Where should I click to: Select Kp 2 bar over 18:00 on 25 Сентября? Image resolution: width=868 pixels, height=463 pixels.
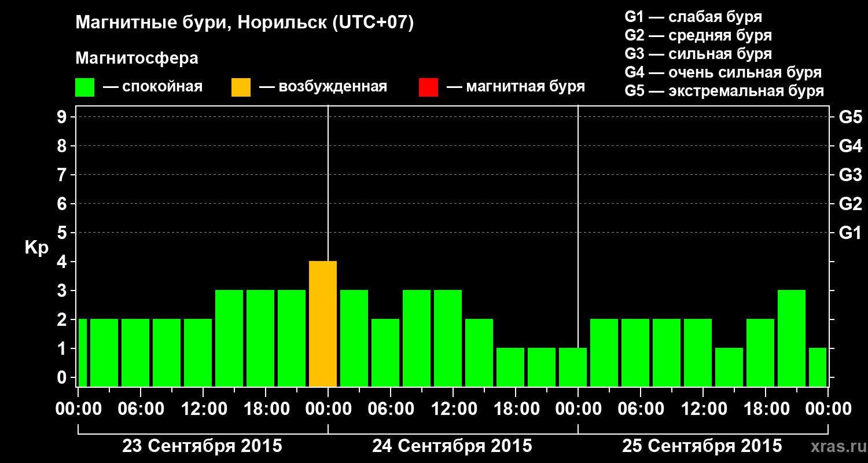point(760,353)
